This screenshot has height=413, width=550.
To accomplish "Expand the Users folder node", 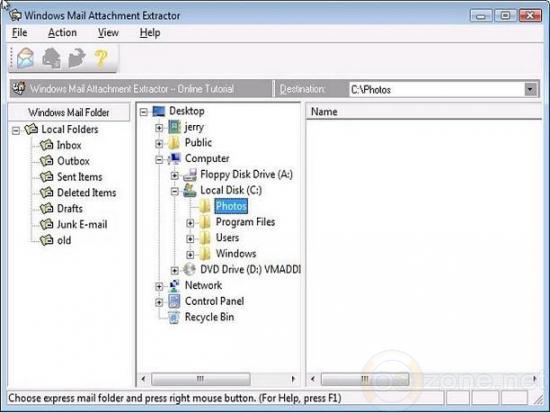I will pos(190,239).
